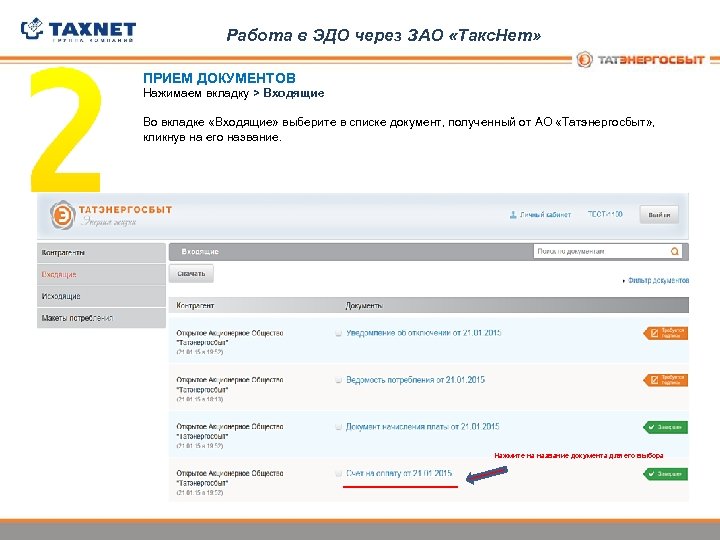Viewport: 720px width, 540px height.
Task: Tick the checkbox next to Уведомление об отключении
Action: [338, 333]
